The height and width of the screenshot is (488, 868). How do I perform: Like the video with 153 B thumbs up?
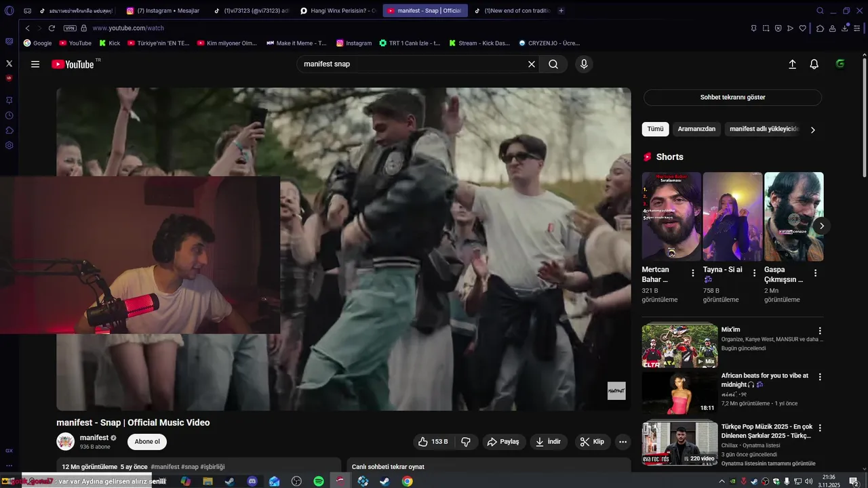(433, 442)
